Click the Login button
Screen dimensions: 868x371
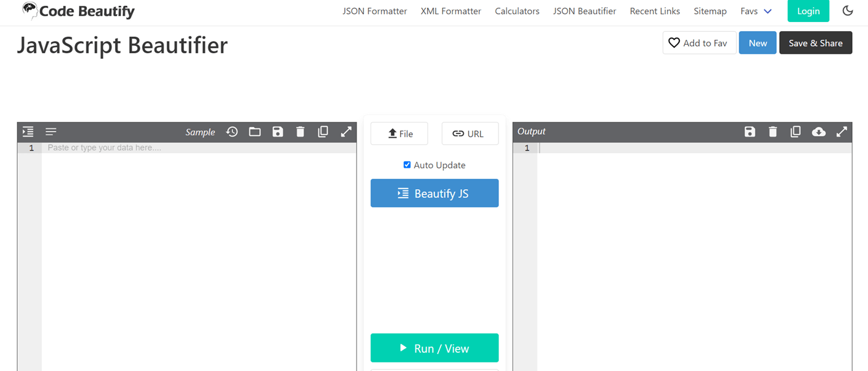click(809, 11)
